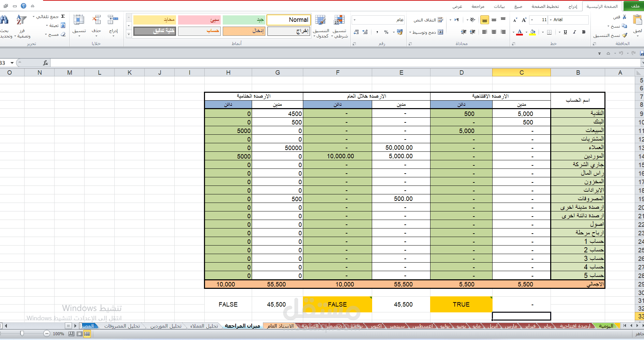Expand the cell styles gallery
Screen dimensions: 644x340
point(129,34)
